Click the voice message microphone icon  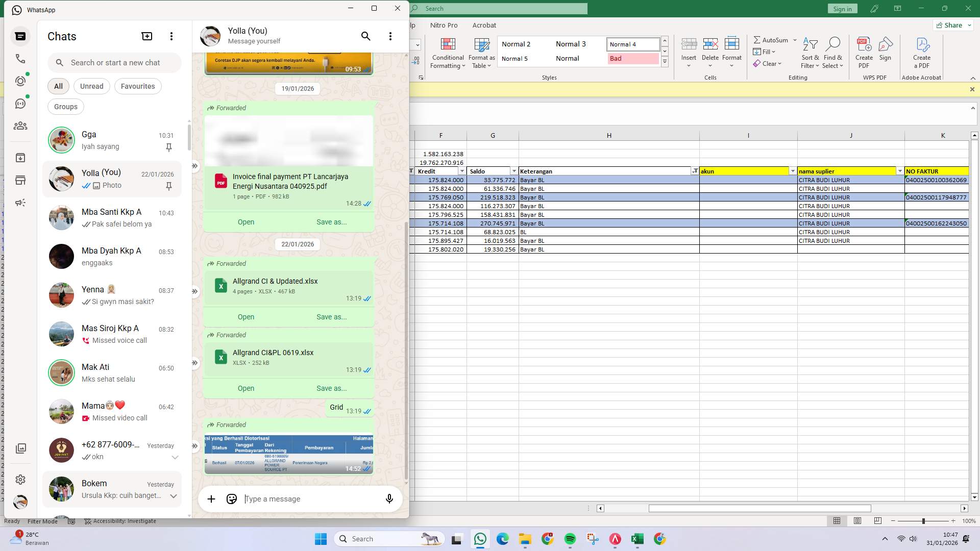(389, 498)
